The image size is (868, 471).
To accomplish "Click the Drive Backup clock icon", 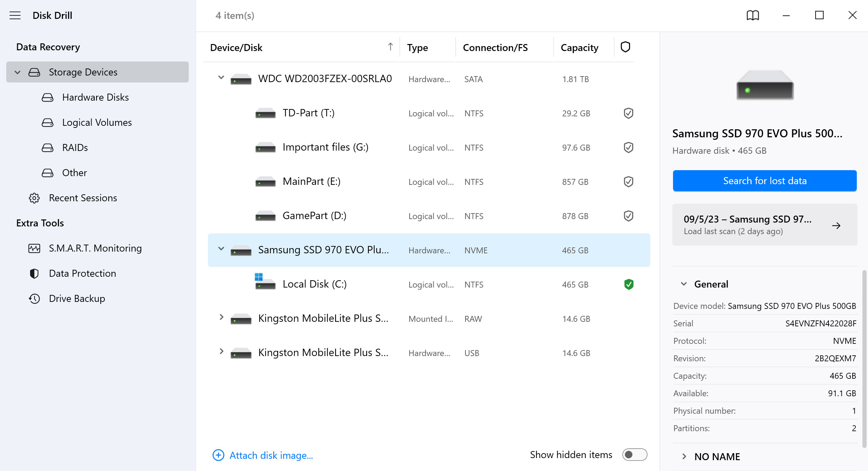I will [34, 299].
